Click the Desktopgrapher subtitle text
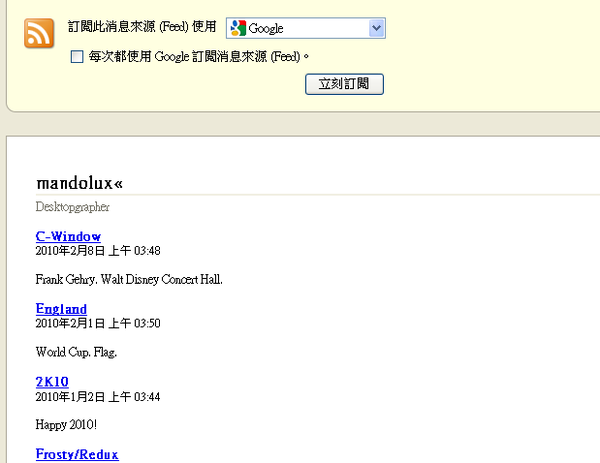 point(73,207)
